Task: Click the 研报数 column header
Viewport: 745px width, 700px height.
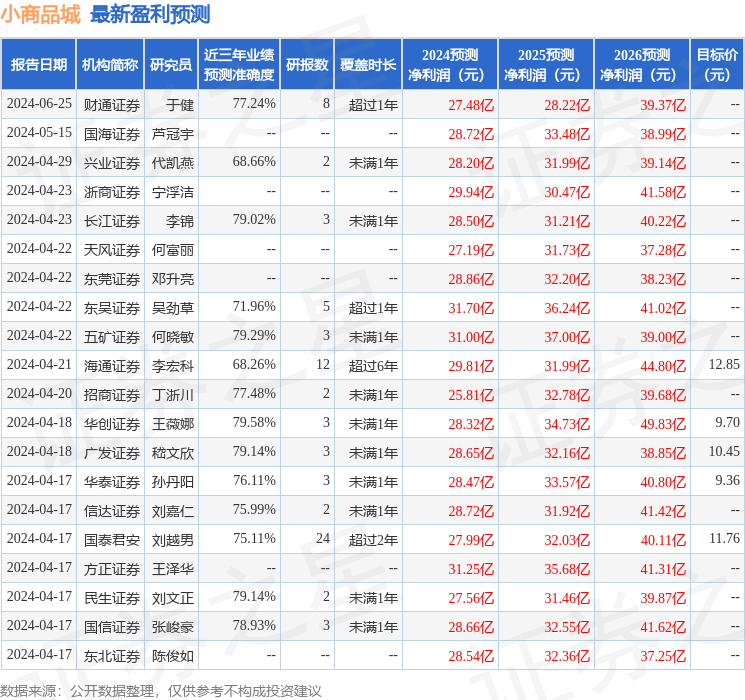Action: pyautogui.click(x=307, y=65)
